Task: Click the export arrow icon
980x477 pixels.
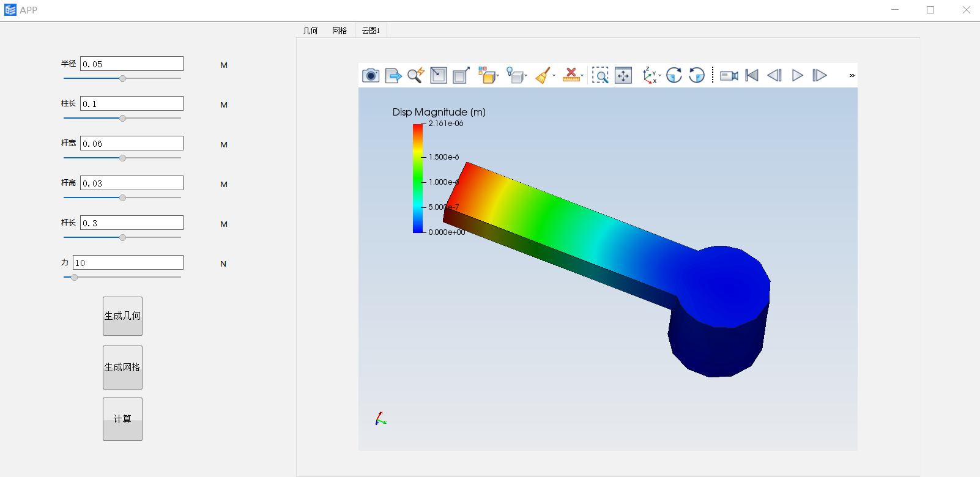Action: 393,75
